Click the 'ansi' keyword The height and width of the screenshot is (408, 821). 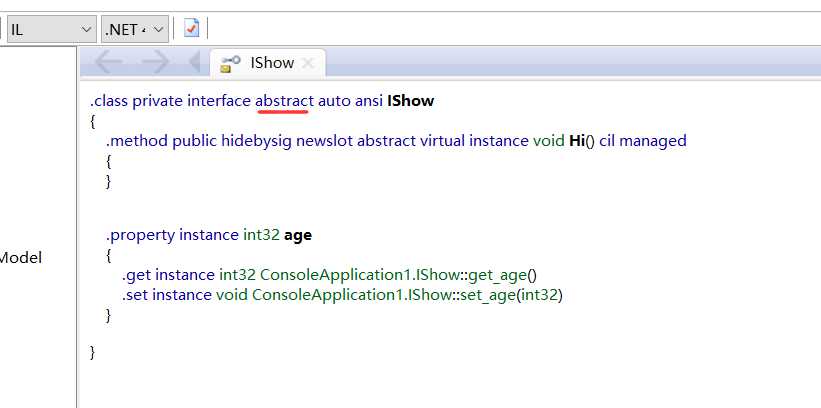(369, 101)
